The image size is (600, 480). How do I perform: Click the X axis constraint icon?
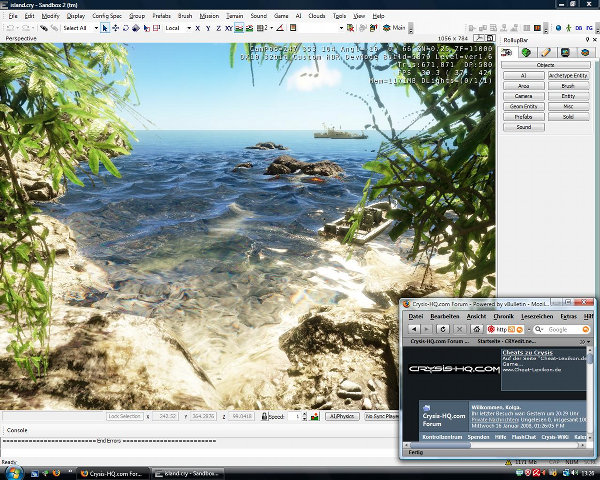pos(199,28)
